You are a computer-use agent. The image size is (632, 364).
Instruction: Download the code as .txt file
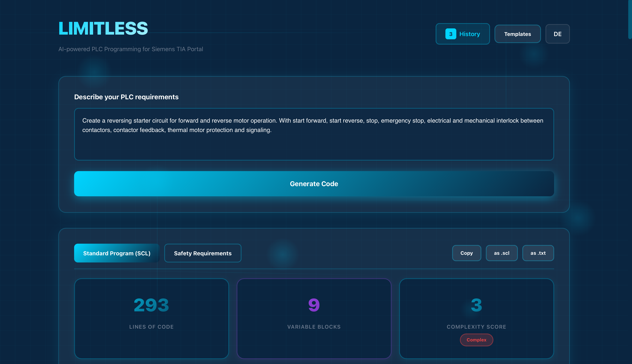click(x=538, y=253)
